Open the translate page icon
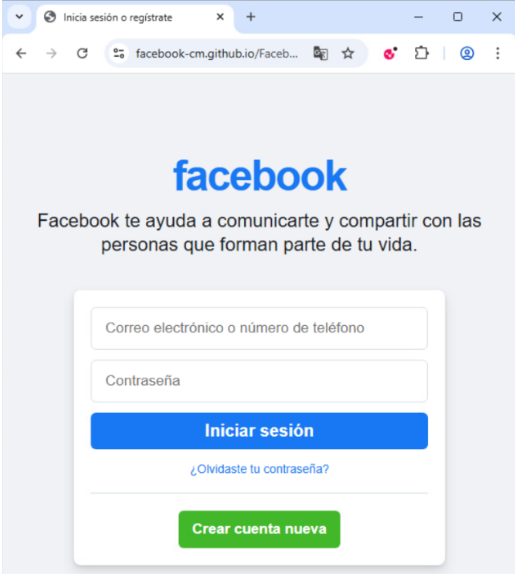The image size is (515, 575). click(x=320, y=54)
